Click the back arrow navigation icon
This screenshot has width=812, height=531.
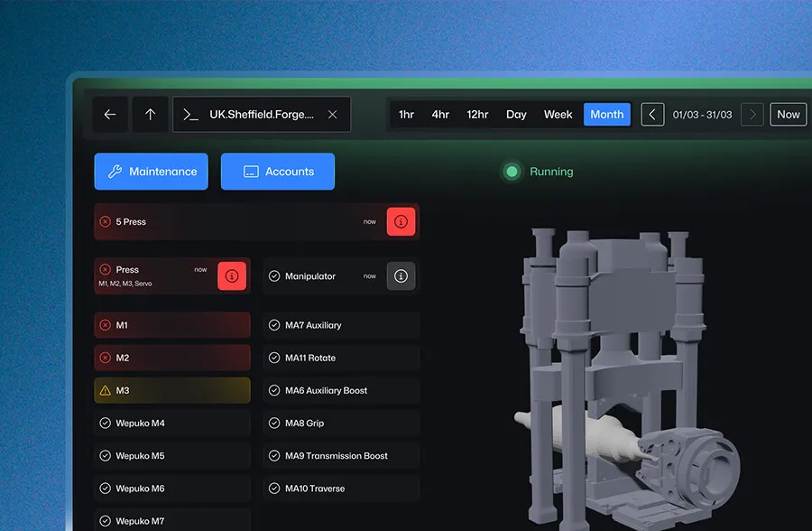pos(110,115)
